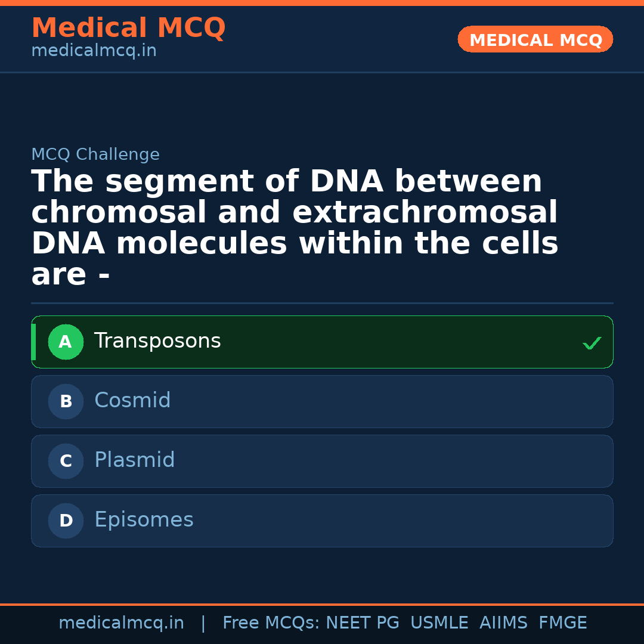644x644 pixels.
Task: Select the D option circle
Action: [x=66, y=521]
